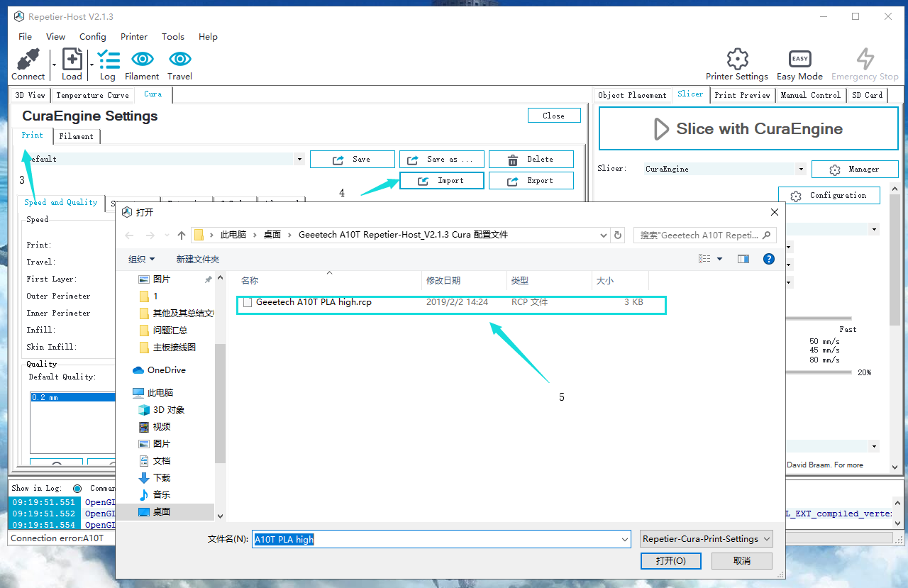Open the file type filter dropdown
Image resolution: width=908 pixels, height=588 pixels.
(x=706, y=539)
